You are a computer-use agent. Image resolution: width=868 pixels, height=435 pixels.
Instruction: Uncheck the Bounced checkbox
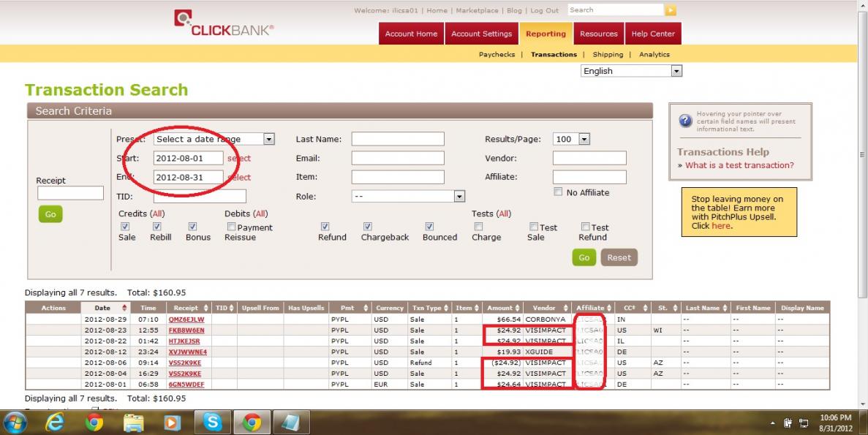[429, 227]
